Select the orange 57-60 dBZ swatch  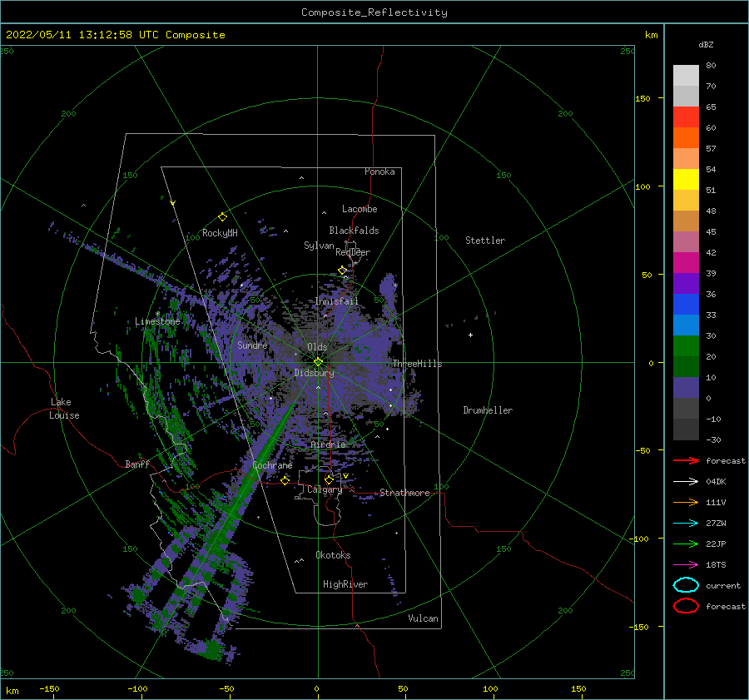coord(686,137)
